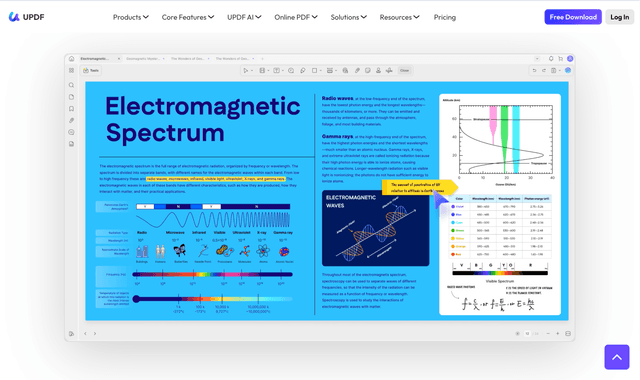Click the Radio waves paragraph heading
640x380 pixels.
[337, 98]
